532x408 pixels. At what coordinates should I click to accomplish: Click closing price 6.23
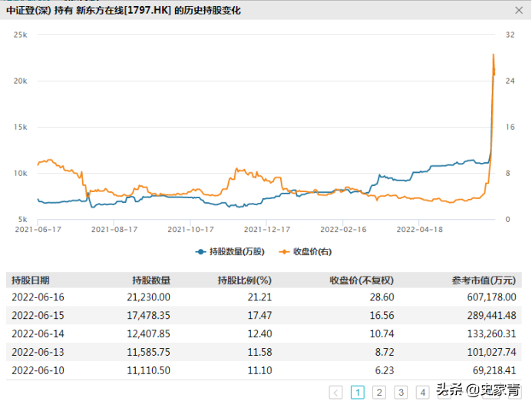coord(385,370)
